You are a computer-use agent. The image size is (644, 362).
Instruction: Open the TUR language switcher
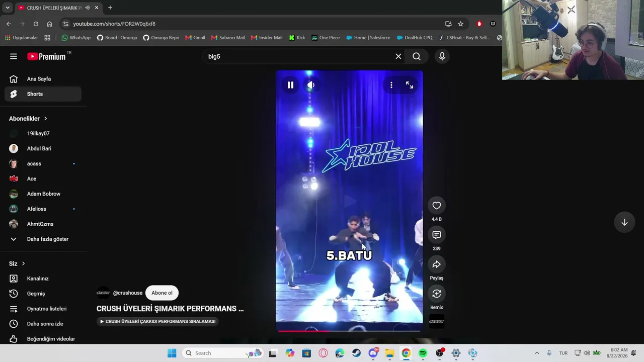click(x=563, y=353)
